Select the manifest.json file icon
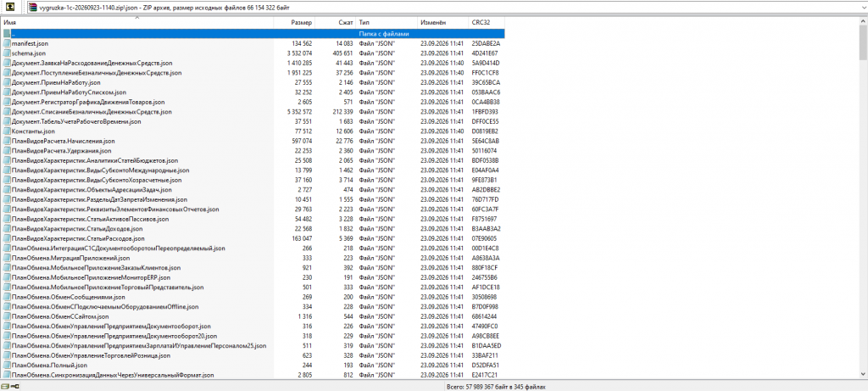 point(7,43)
